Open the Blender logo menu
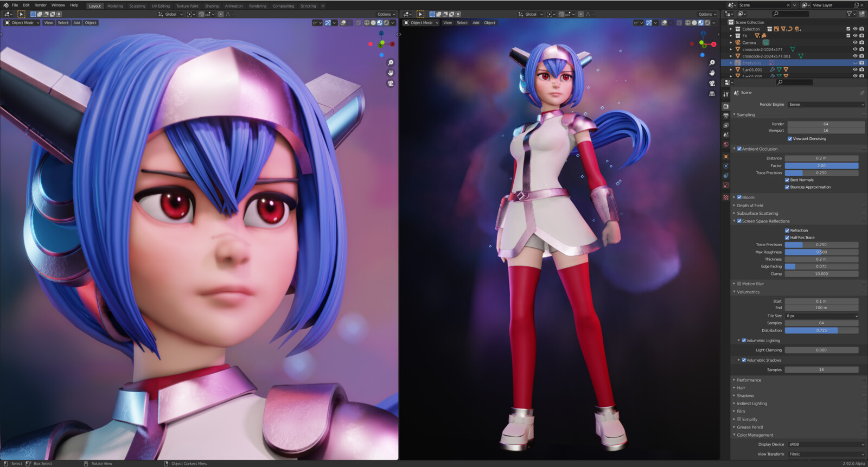 [6, 5]
